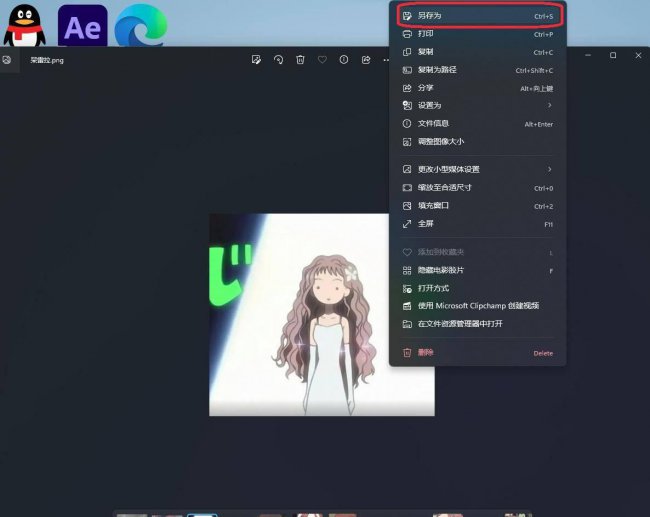650x517 pixels.
Task: Select 打印 (Print) in the menu
Action: (x=478, y=34)
